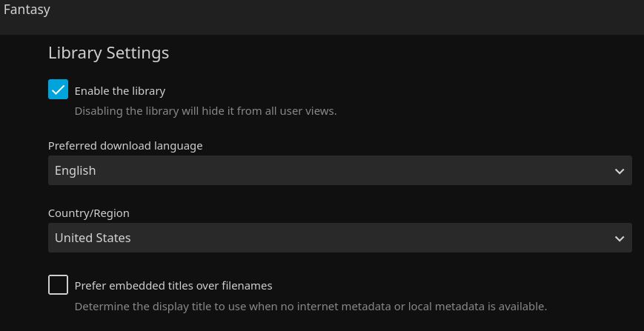The width and height of the screenshot is (644, 331).
Task: Click the "Country/Region" field label
Action: (89, 213)
